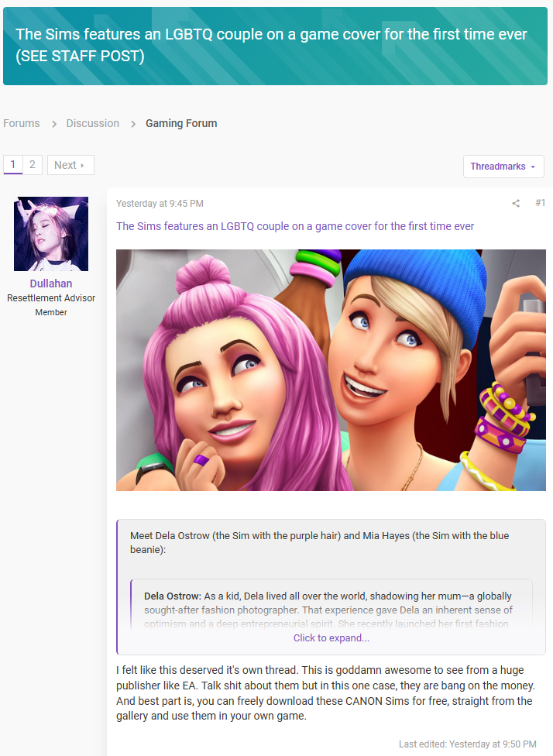Image resolution: width=553 pixels, height=756 pixels.
Task: Open the purple Sims LGBTQ article link
Action: pyautogui.click(x=295, y=226)
